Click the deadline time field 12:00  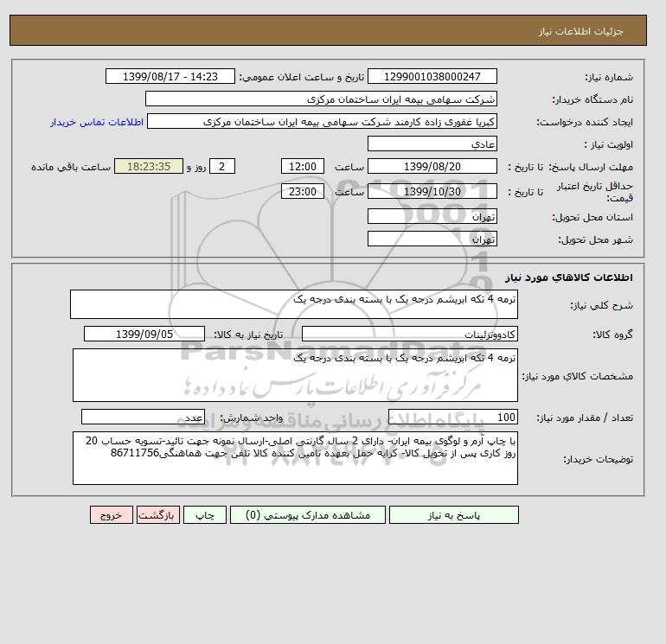point(303,167)
